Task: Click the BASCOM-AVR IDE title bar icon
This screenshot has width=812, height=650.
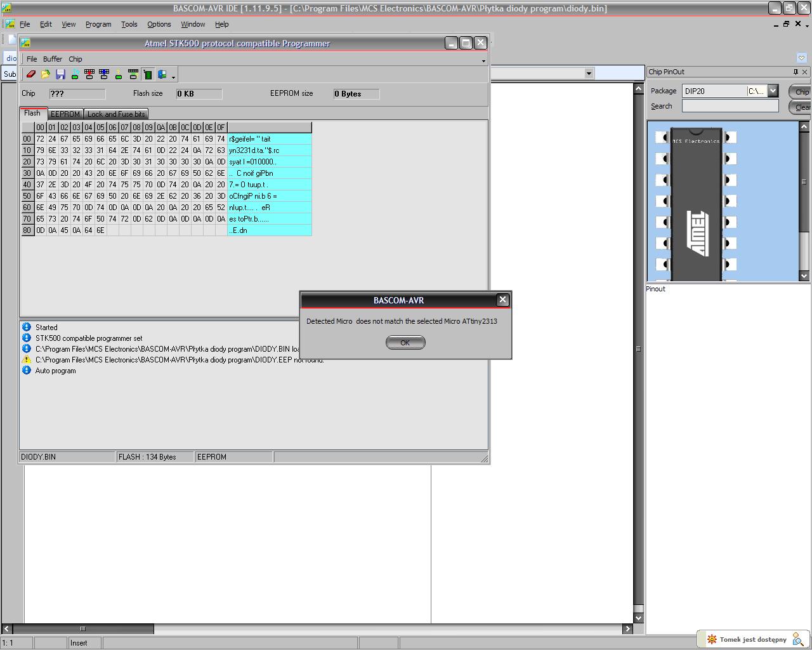Action: 7,8
